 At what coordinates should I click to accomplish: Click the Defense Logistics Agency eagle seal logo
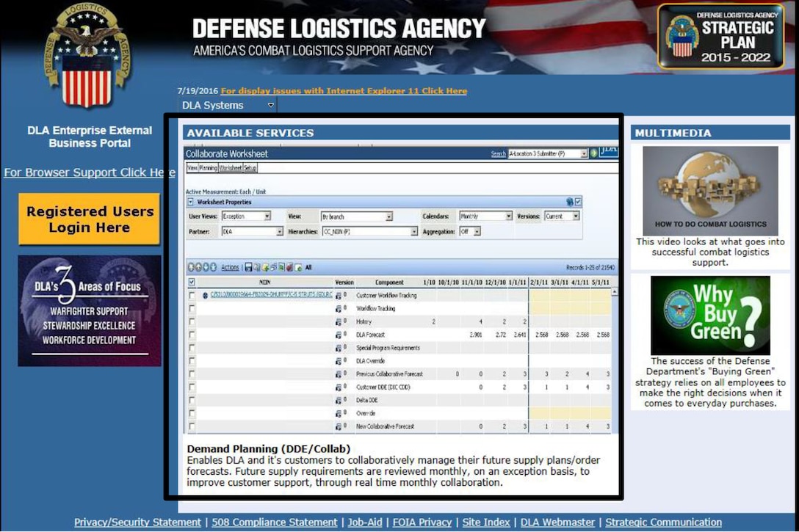click(x=87, y=55)
